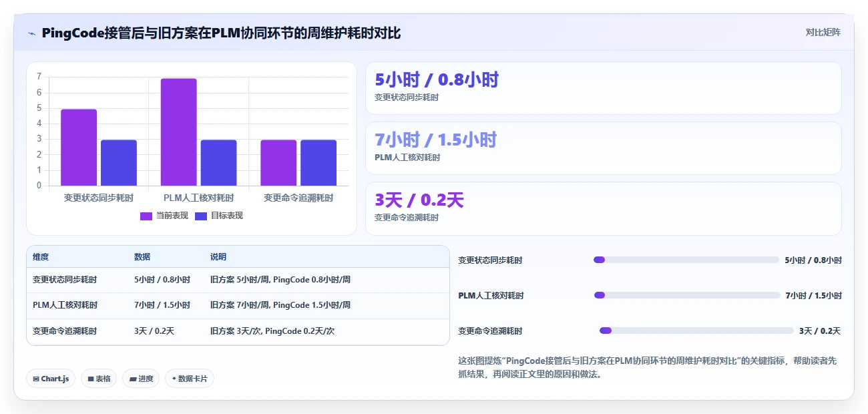Toggle the 目标表现 legend blue swatch
Screen dimensions: 868x414
tap(201, 216)
